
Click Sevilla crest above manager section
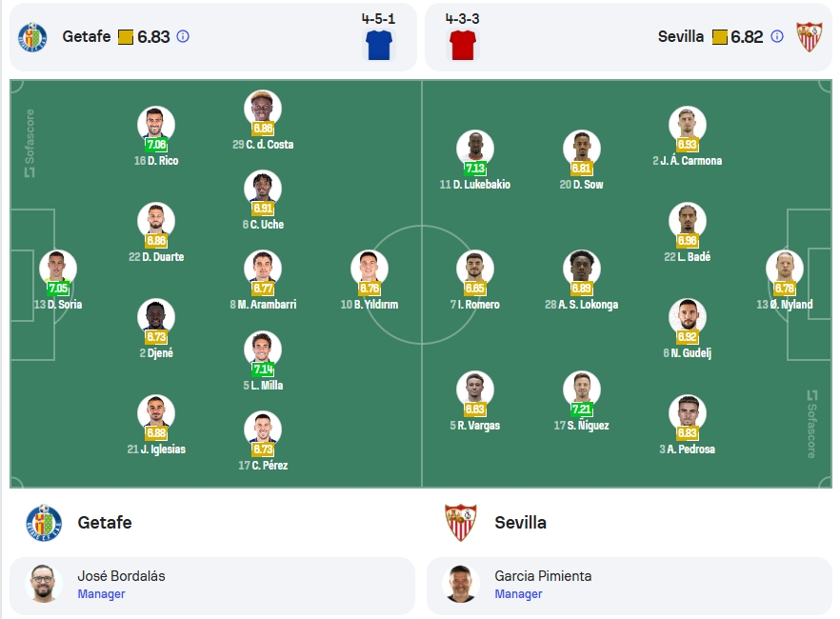point(461,523)
